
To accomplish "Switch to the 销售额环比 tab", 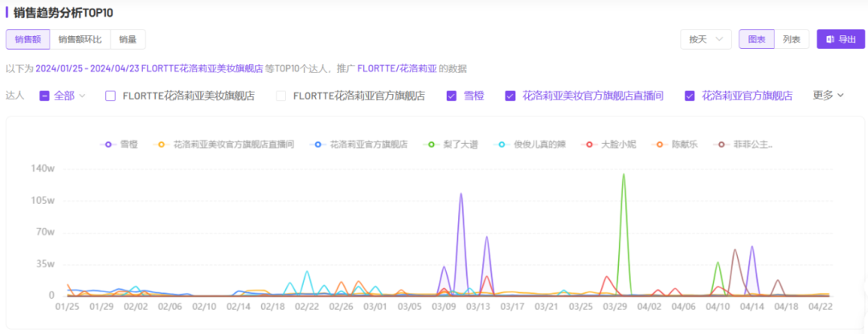I will [80, 39].
